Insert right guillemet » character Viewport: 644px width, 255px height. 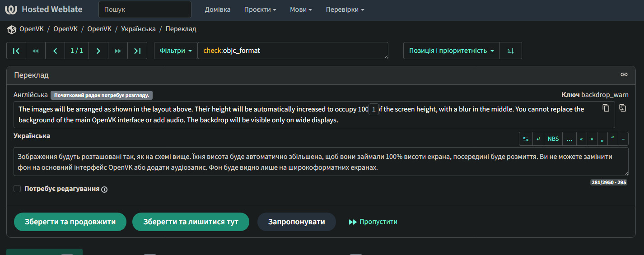pos(592,139)
